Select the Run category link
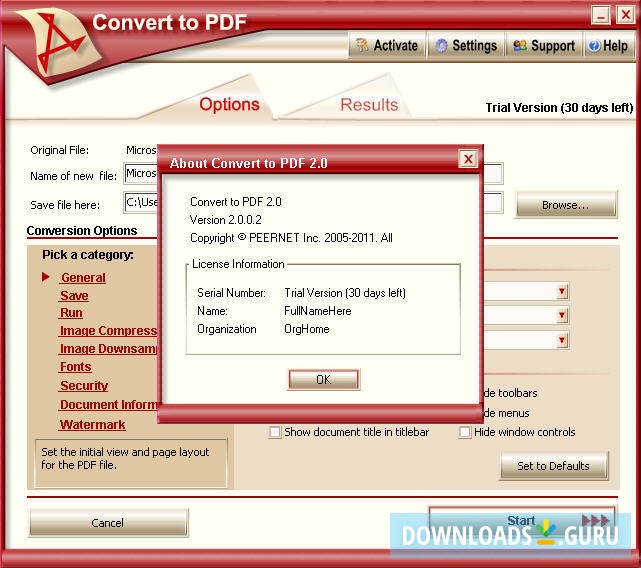 [71, 313]
